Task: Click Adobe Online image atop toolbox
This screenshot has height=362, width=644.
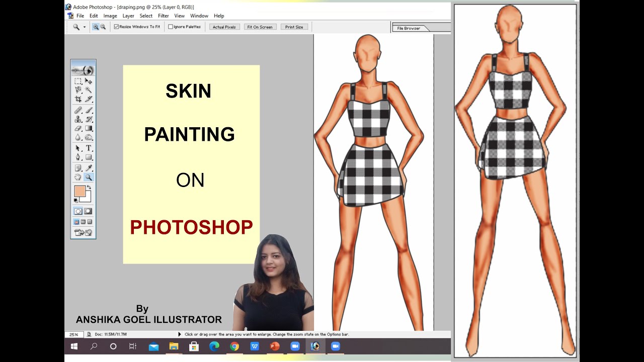Action: point(83,70)
